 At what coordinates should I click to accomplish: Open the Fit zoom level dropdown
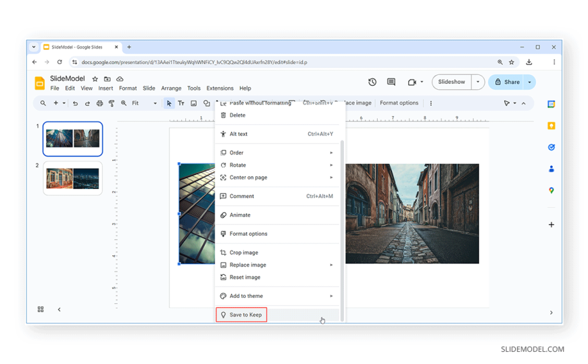(x=145, y=103)
